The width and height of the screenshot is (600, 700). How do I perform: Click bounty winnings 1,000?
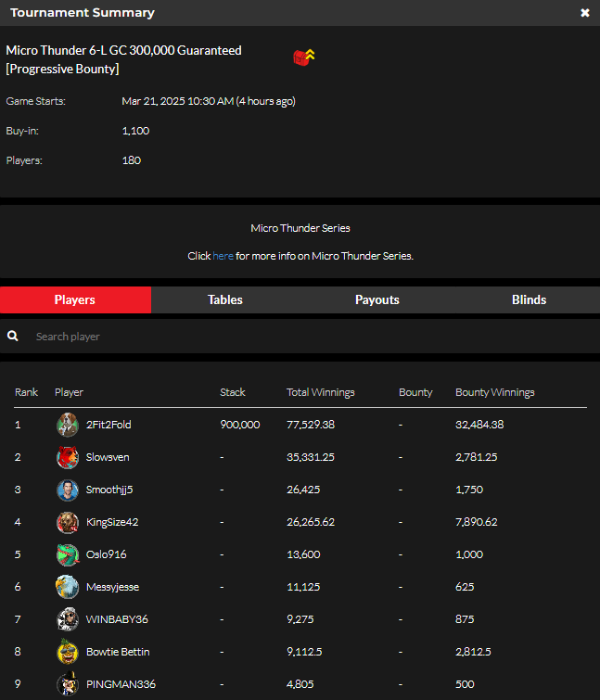[469, 554]
